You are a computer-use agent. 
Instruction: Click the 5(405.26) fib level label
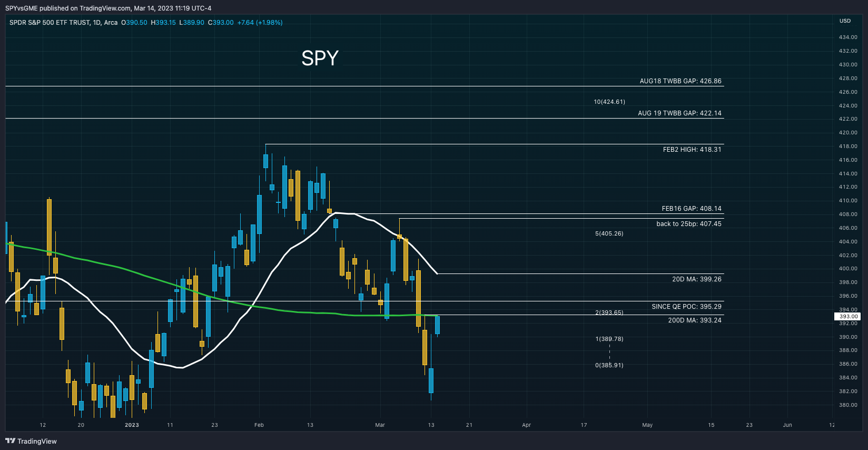[609, 233]
